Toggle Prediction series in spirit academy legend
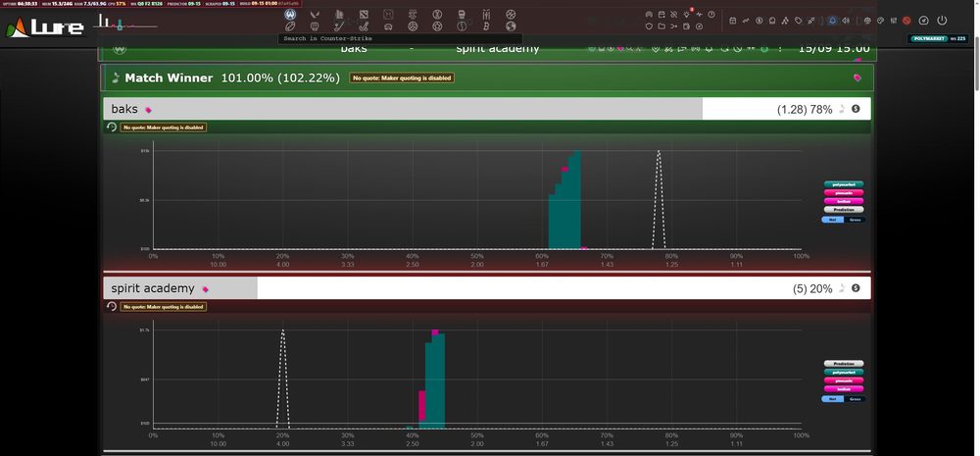 (x=844, y=364)
